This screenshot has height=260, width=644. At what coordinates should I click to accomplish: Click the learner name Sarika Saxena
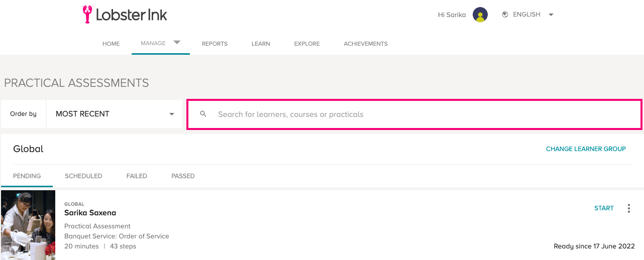tap(90, 213)
